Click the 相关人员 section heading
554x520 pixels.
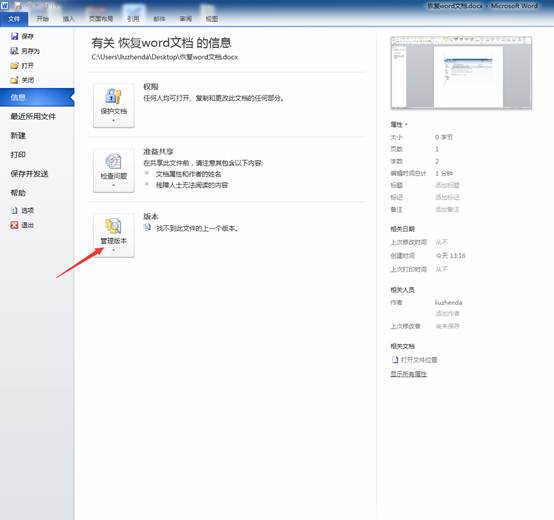pyautogui.click(x=402, y=290)
